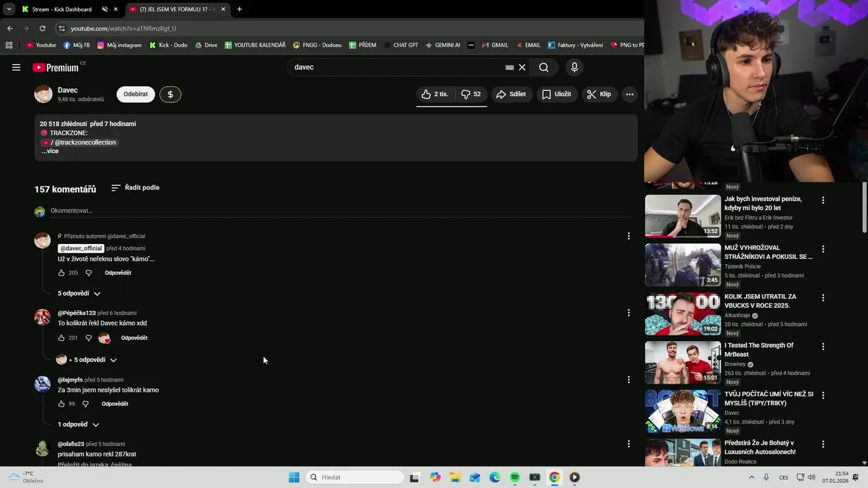Expand 5 replies under @Pépéčka123 comment
Image resolution: width=868 pixels, height=488 pixels.
87,360
